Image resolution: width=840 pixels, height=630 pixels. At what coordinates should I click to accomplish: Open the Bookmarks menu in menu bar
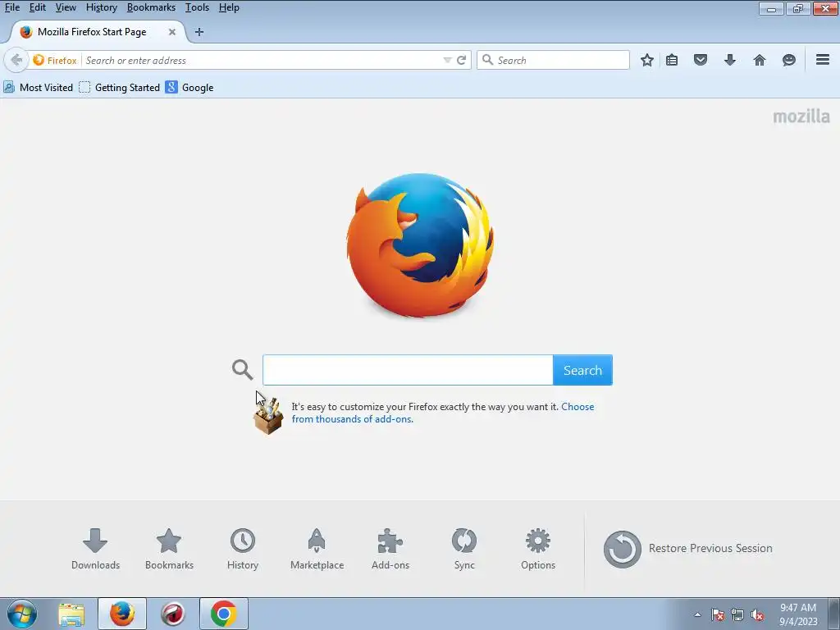tap(151, 7)
